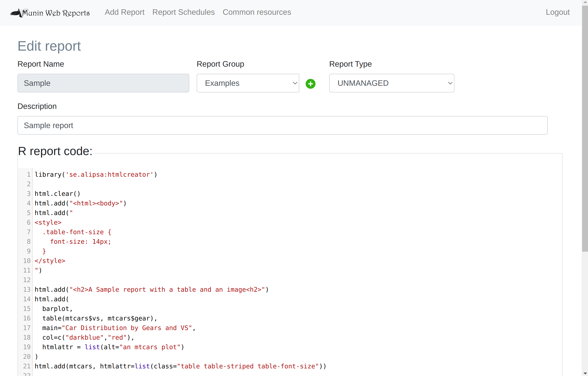This screenshot has width=588, height=376.
Task: Click the <style> opening tag line
Action: click(x=48, y=222)
